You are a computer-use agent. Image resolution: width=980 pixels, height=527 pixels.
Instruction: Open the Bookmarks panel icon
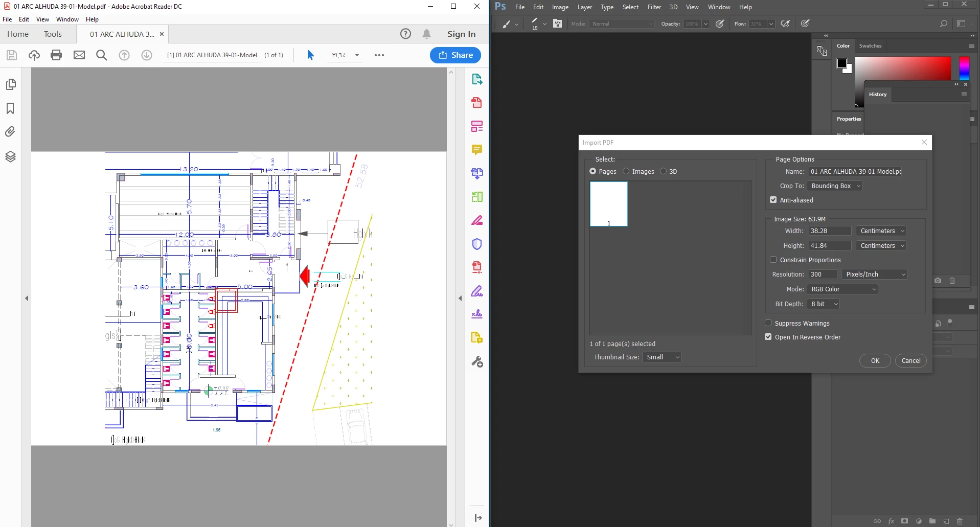[x=10, y=108]
